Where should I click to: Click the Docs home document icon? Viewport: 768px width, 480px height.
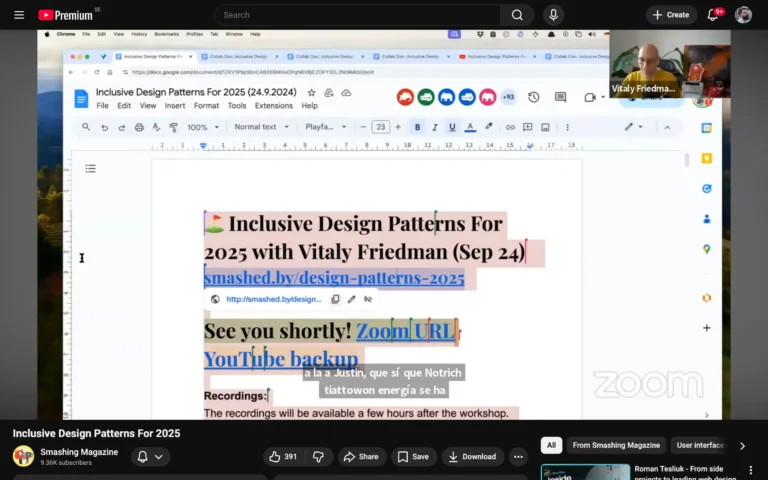click(81, 98)
